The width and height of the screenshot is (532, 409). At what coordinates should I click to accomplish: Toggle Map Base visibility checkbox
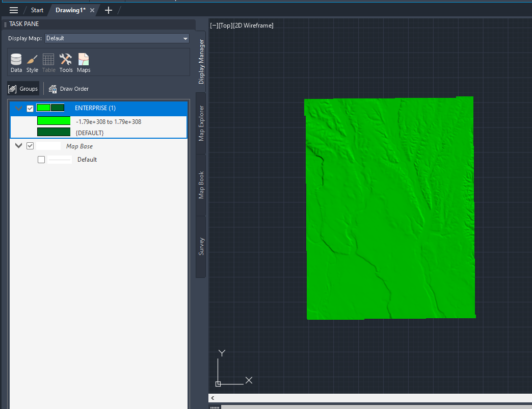click(x=30, y=146)
